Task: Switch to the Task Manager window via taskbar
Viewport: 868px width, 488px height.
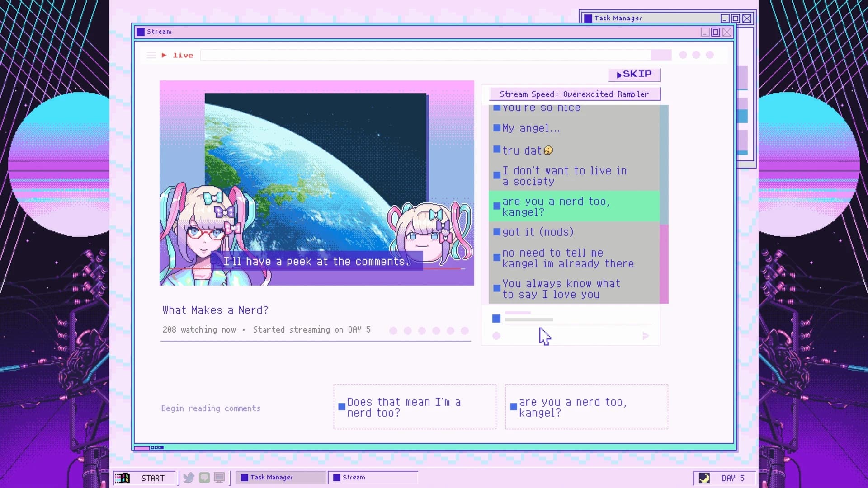Action: click(x=280, y=477)
